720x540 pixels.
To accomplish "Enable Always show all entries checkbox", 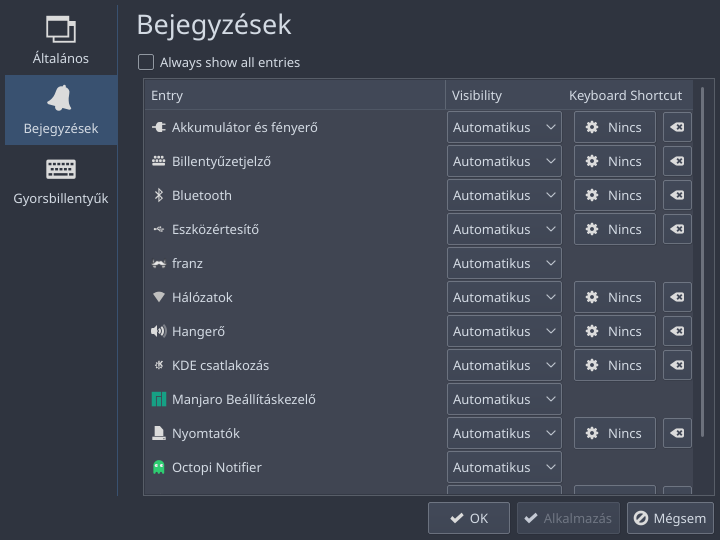I will [x=146, y=62].
